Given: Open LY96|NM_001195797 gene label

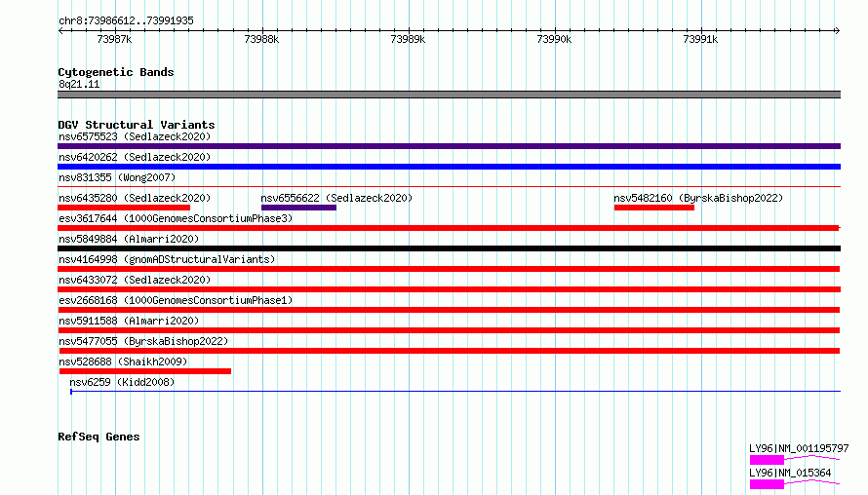Looking at the screenshot, I should pyautogui.click(x=799, y=448).
